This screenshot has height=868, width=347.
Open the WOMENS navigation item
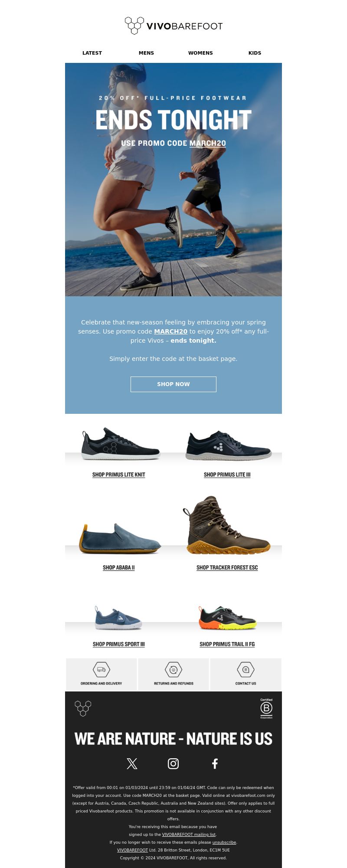(x=200, y=53)
